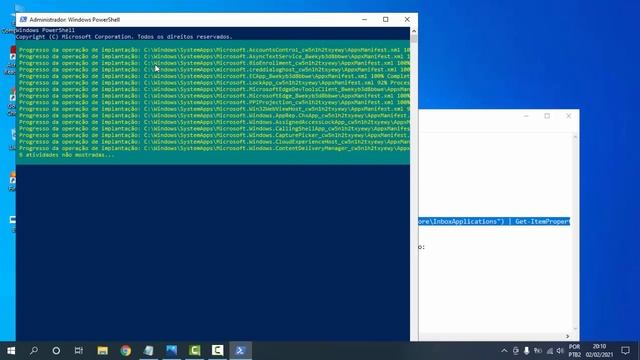Image resolution: width=640 pixels, height=360 pixels.
Task: Click the PowerShell vertical scroll thumb
Action: [x=414, y=39]
